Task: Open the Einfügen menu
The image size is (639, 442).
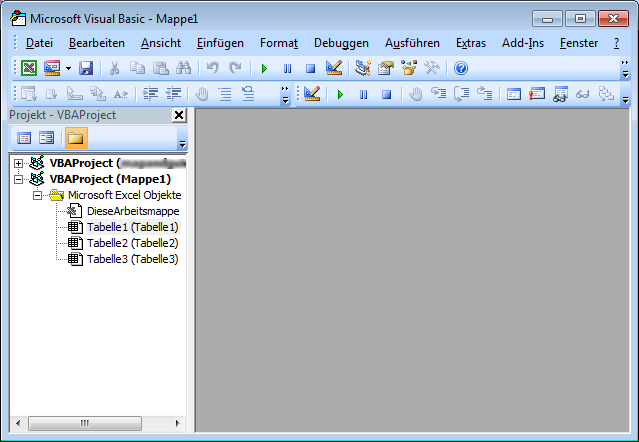Action: pos(220,43)
